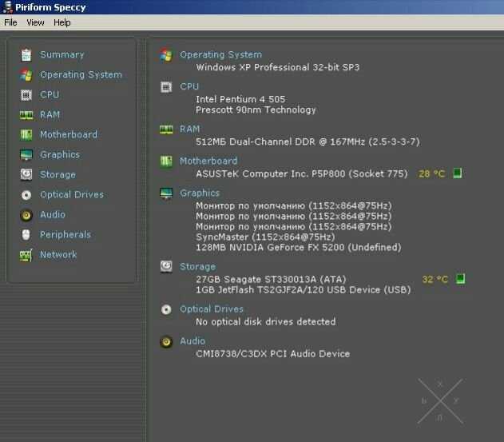Click 'Windows XP Professional 32-bit SP3' text
Viewport: 504px width, 442px height.
pyautogui.click(x=278, y=67)
